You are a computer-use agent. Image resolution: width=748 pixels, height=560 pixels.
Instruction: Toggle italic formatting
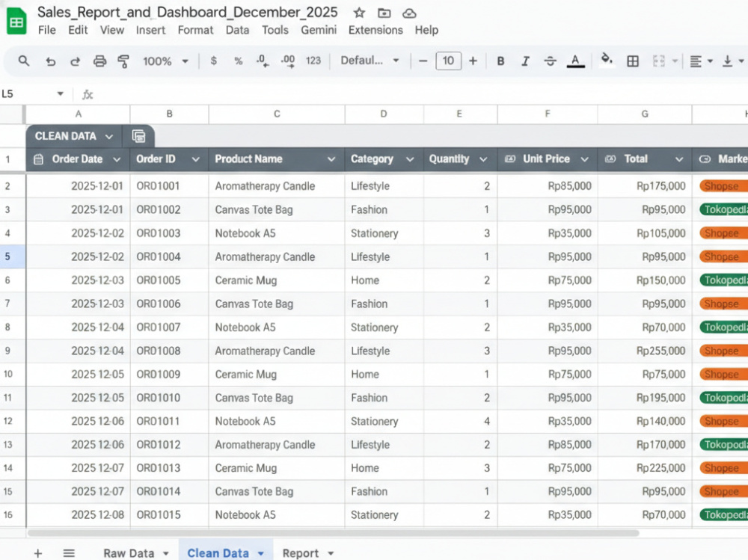525,61
